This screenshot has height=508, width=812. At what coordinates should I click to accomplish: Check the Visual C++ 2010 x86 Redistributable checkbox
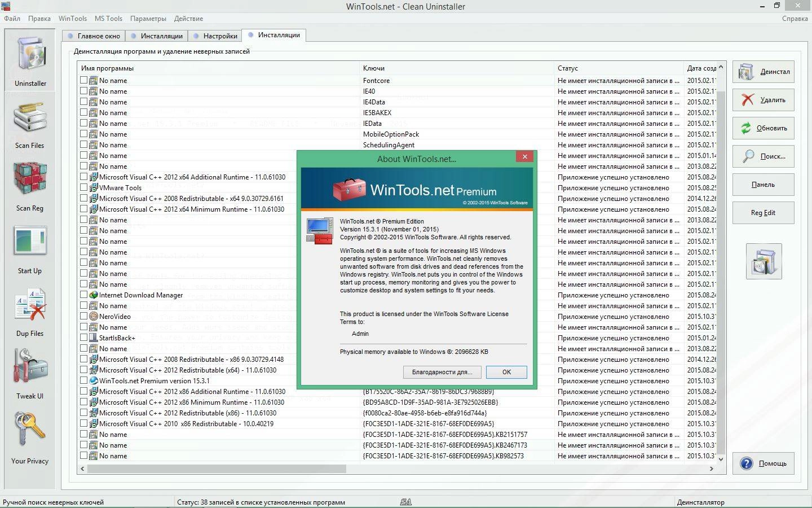point(83,423)
